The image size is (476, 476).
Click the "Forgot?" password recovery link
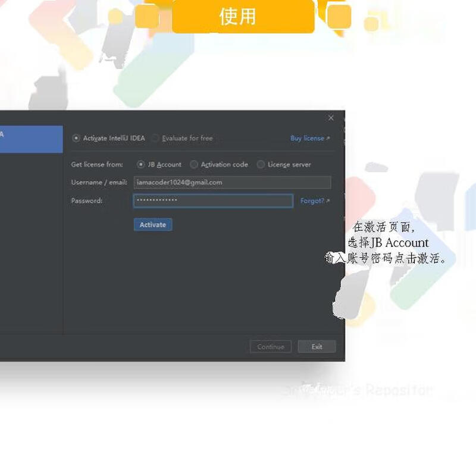[312, 201]
